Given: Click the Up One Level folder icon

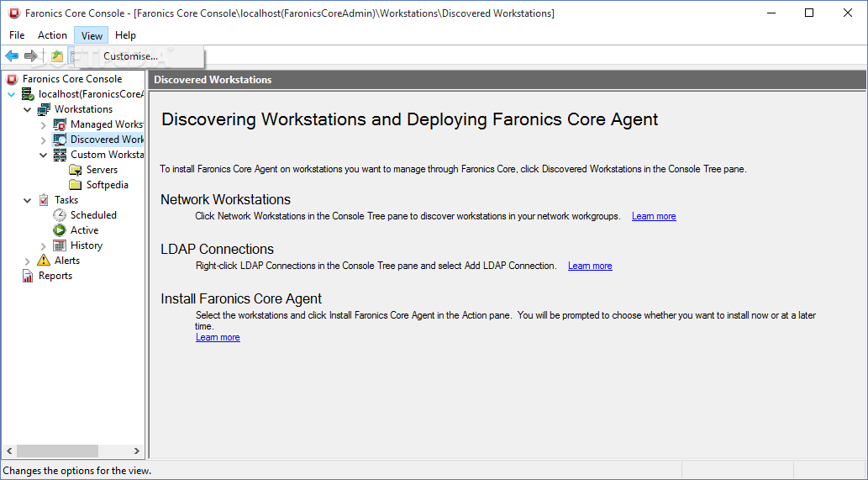Looking at the screenshot, I should coord(57,56).
